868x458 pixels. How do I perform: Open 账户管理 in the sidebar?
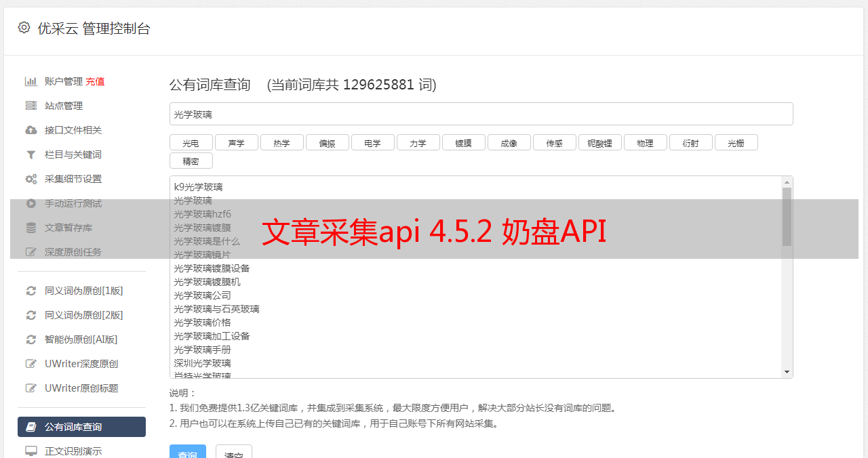coord(64,81)
